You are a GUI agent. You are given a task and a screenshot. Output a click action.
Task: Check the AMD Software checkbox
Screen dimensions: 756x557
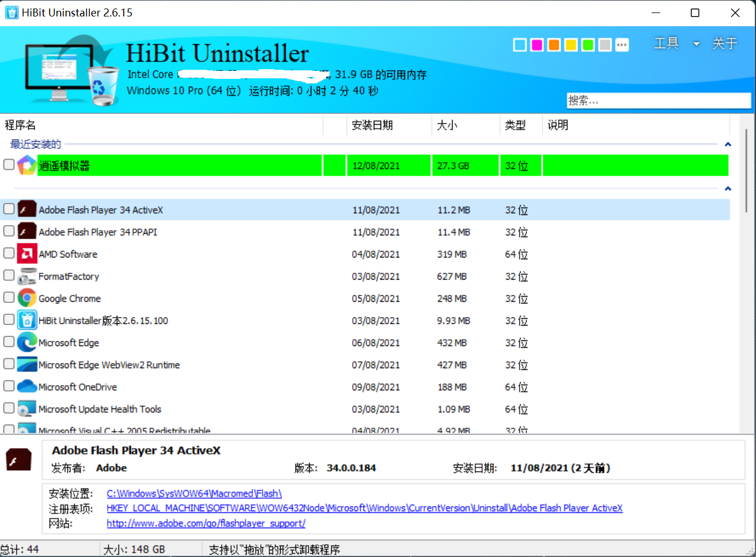tap(9, 253)
